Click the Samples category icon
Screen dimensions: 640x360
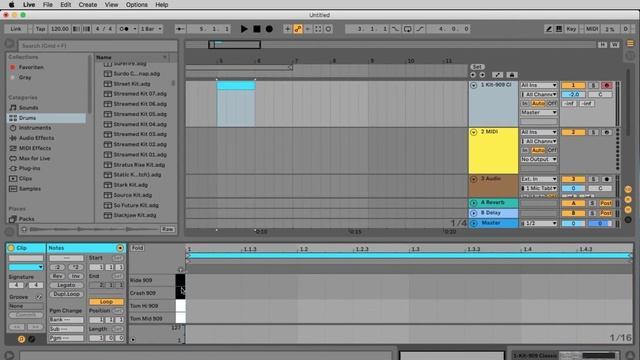coord(13,189)
